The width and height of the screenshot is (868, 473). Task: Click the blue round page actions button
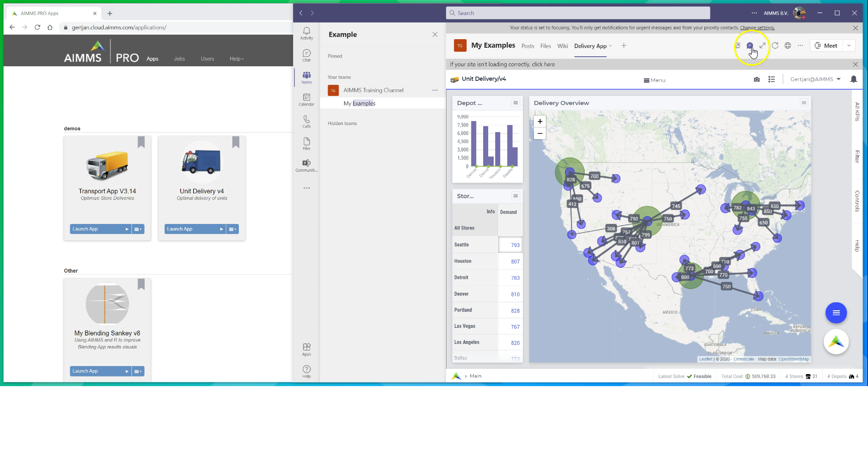tap(836, 313)
